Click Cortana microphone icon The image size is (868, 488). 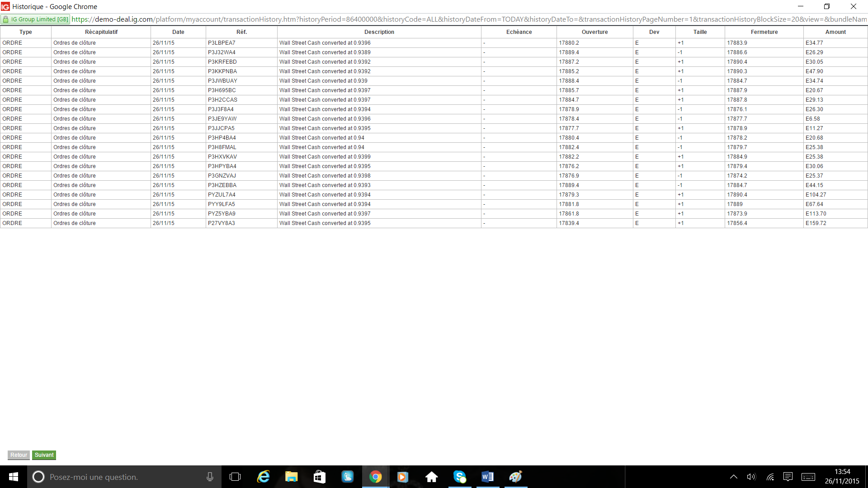pos(210,477)
